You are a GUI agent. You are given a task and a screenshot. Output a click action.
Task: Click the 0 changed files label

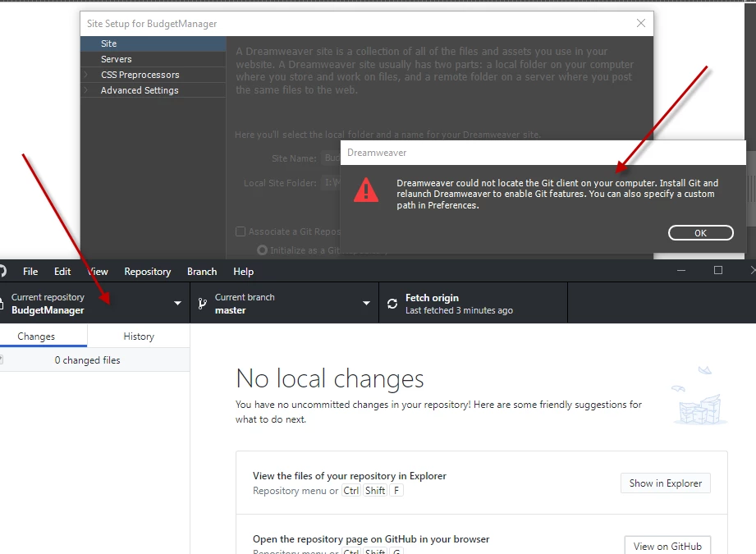87,360
